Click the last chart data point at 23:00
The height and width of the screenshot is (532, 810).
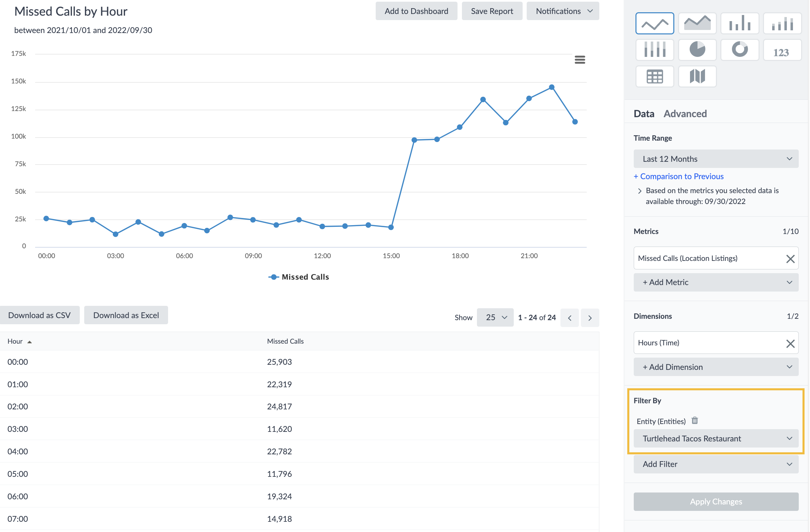(575, 122)
